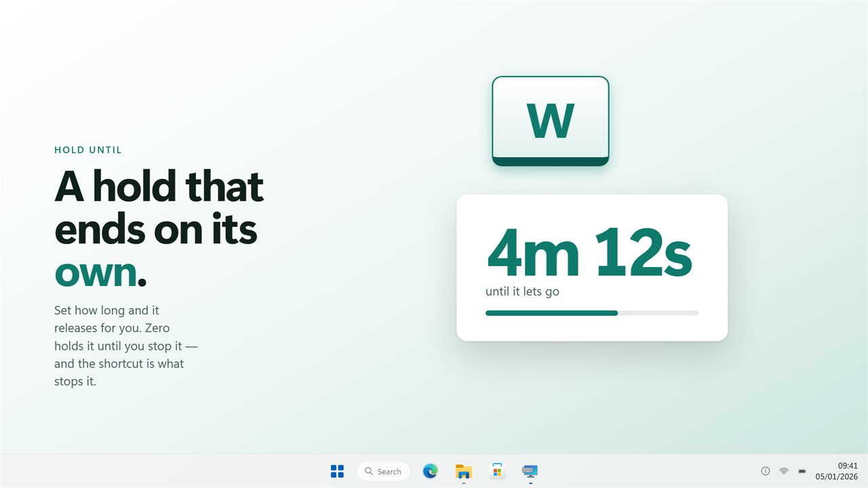The width and height of the screenshot is (868, 488).
Task: Open Microsoft Store from the taskbar
Action: point(497,471)
